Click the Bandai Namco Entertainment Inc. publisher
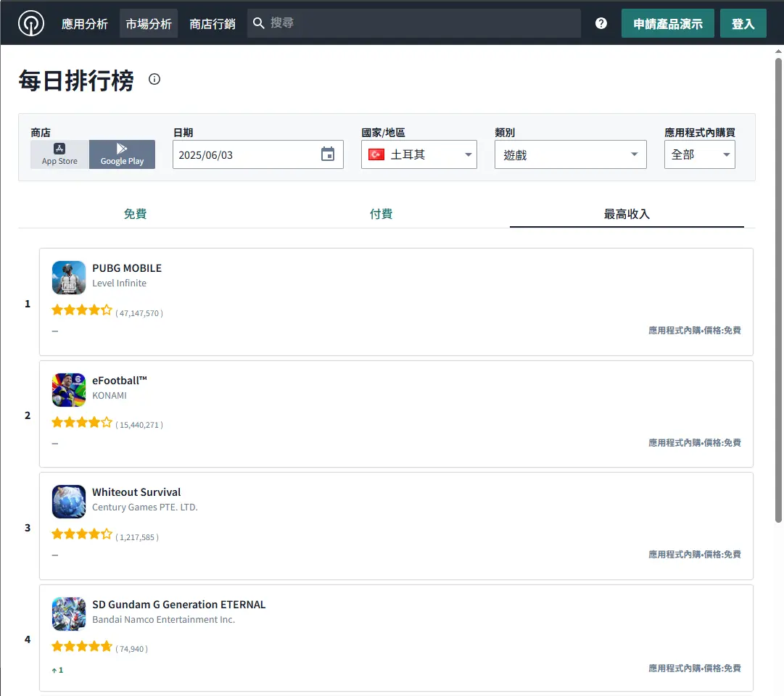The width and height of the screenshot is (784, 696). click(163, 619)
